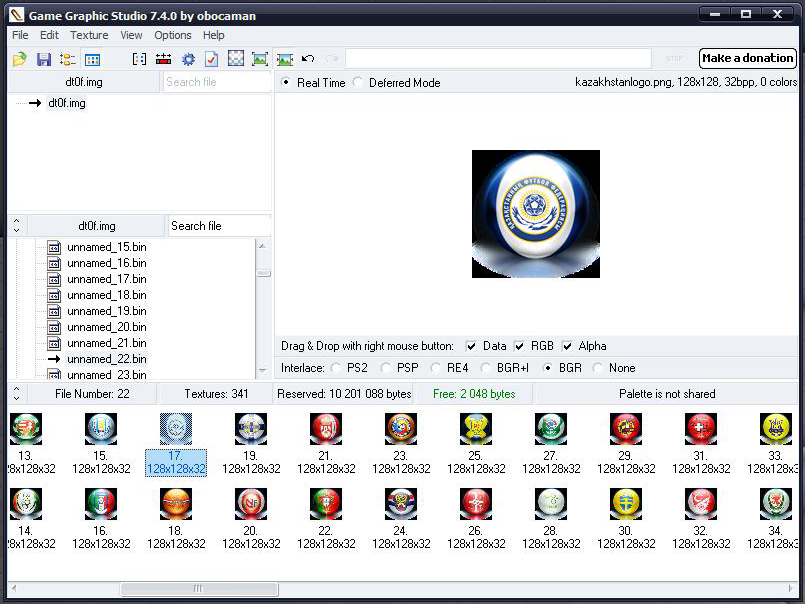Image resolution: width=805 pixels, height=604 pixels.
Task: Select texture thumbnail number 28
Action: click(x=551, y=503)
